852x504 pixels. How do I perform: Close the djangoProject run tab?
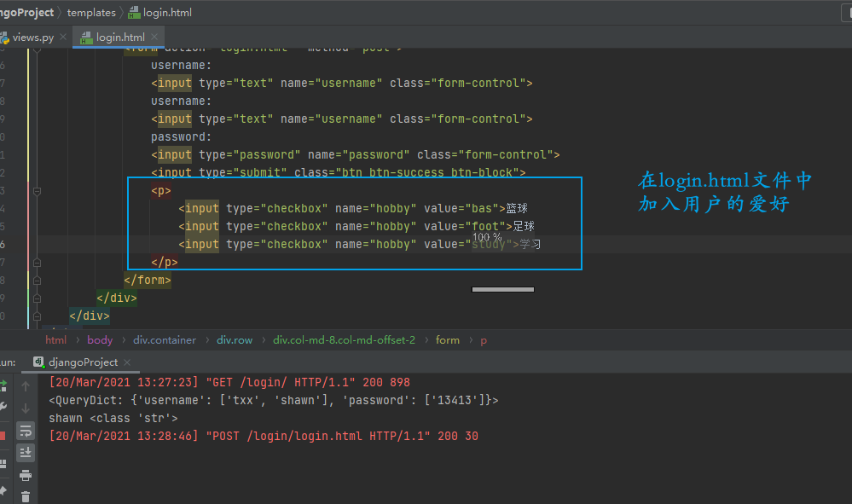[127, 362]
